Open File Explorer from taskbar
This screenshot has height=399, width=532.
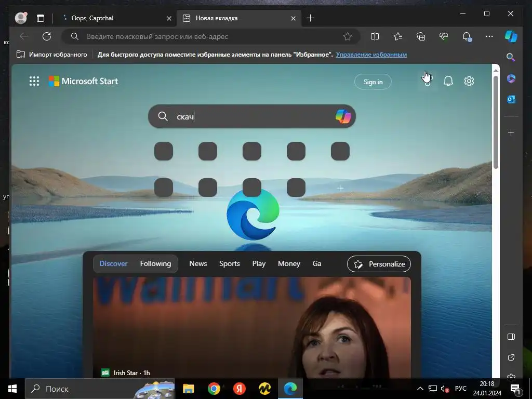pos(188,389)
